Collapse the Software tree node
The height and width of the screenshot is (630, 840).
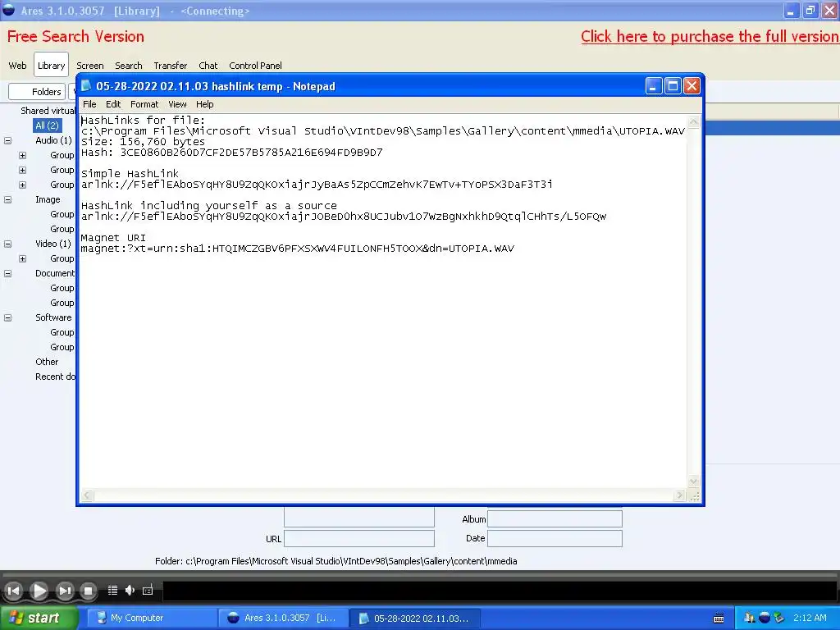[7, 317]
